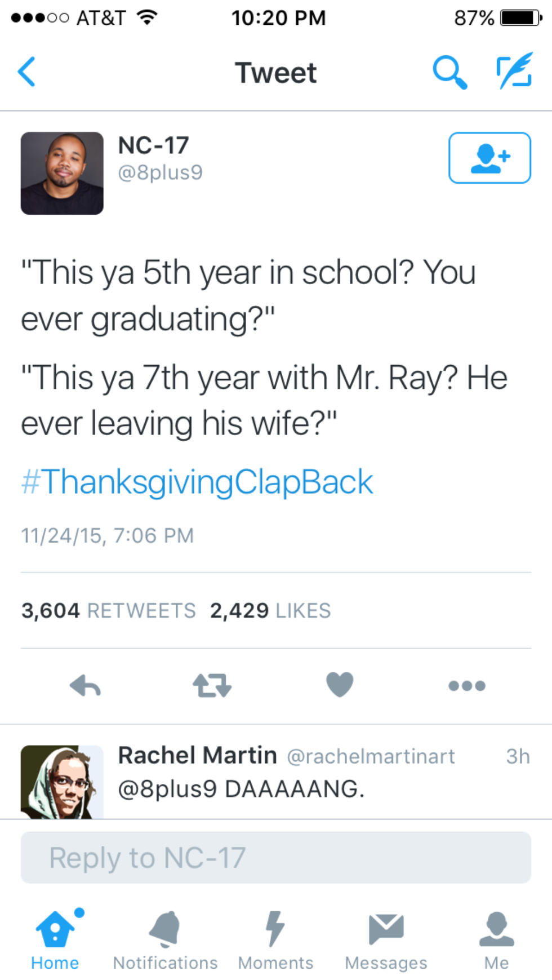Tap the back arrow icon
The image size is (552, 980).
tap(26, 72)
